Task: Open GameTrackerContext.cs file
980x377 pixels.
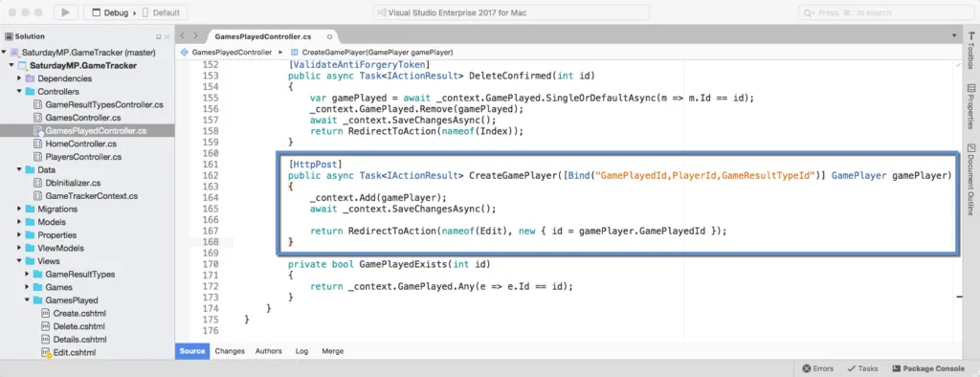Action: coord(91,196)
